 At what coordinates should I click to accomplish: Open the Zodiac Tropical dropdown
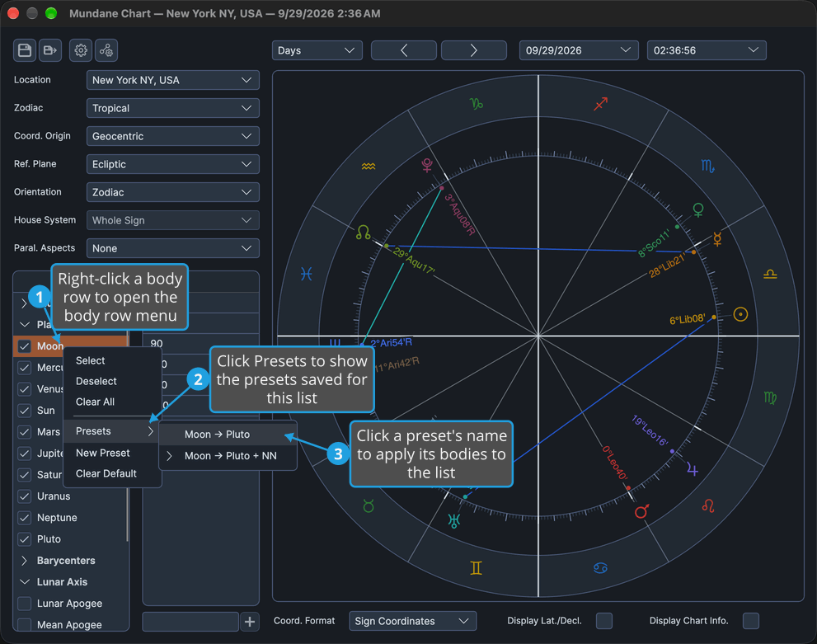click(172, 108)
